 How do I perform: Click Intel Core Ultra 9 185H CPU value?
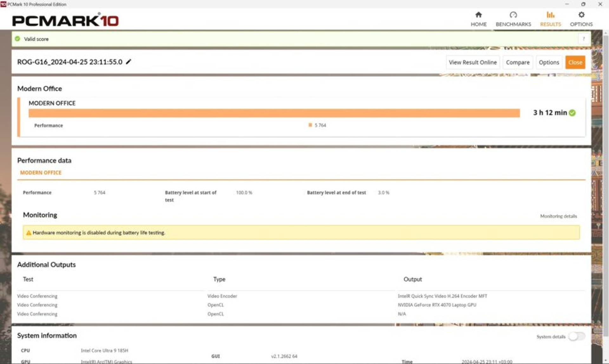click(104, 350)
